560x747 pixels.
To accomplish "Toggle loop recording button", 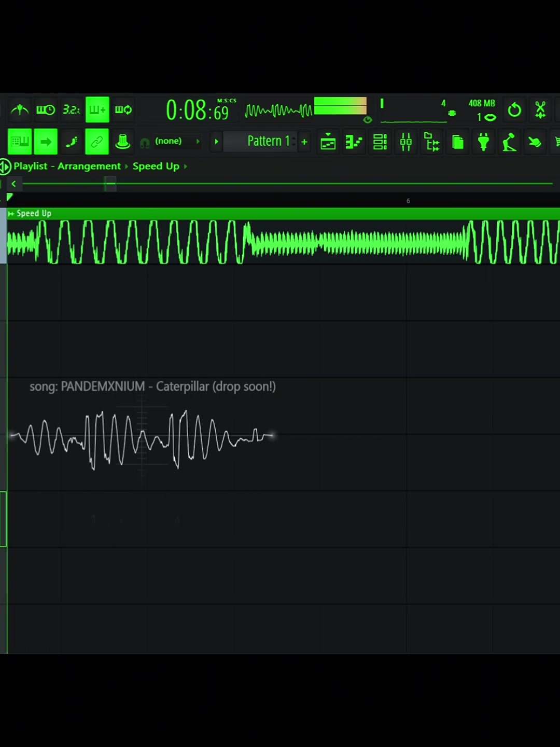I will coord(123,109).
